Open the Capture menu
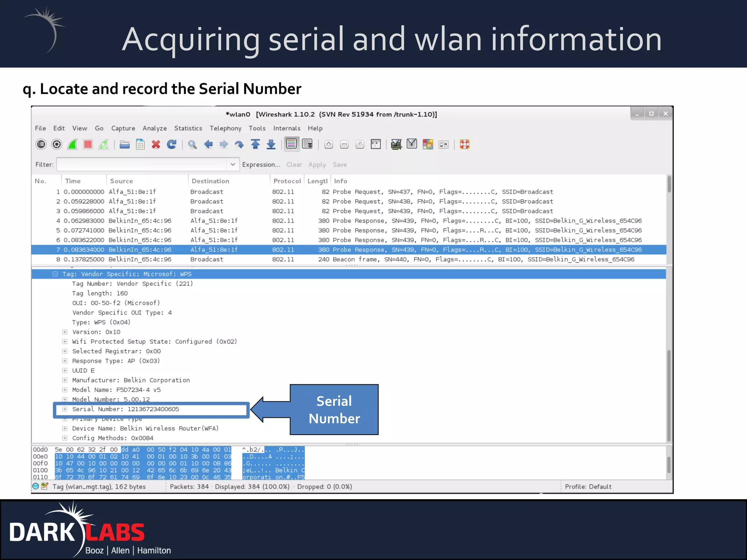The height and width of the screenshot is (560, 747). [x=123, y=128]
